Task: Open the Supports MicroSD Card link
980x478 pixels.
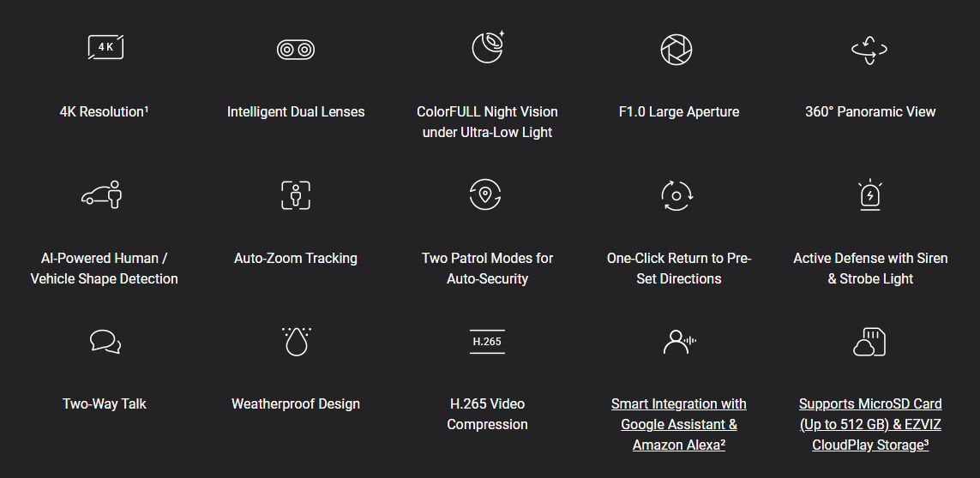Action: coord(870,424)
